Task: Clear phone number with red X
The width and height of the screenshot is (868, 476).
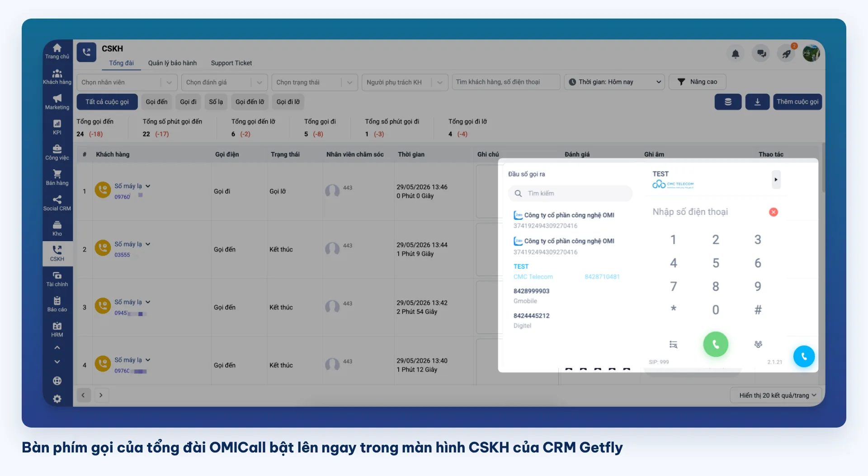Action: click(774, 212)
